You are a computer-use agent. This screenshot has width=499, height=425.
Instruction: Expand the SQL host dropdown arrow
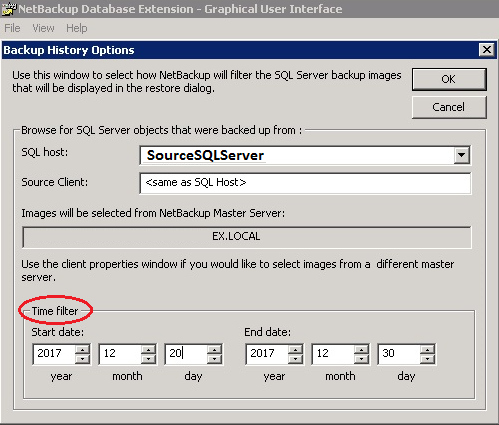click(462, 155)
